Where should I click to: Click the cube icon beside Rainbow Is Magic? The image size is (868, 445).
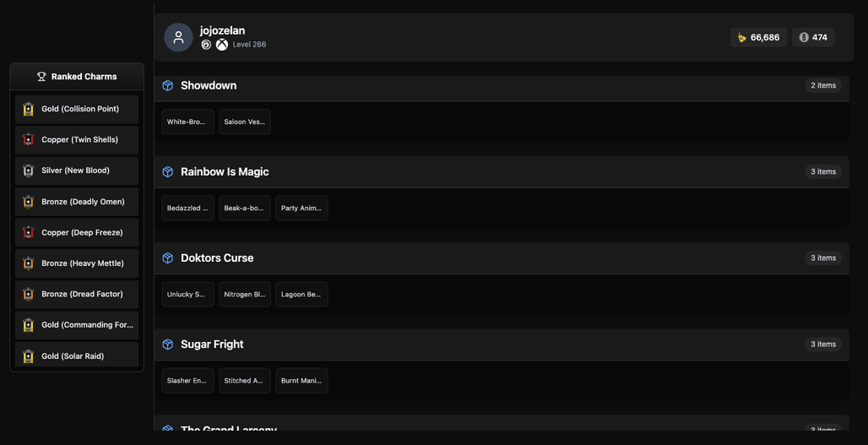pos(168,172)
